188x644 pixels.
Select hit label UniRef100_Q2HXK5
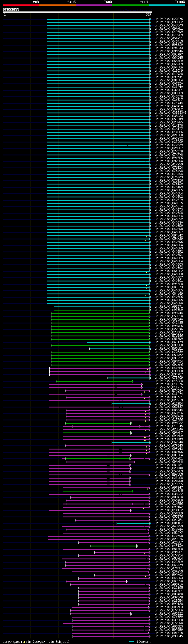click(x=169, y=123)
